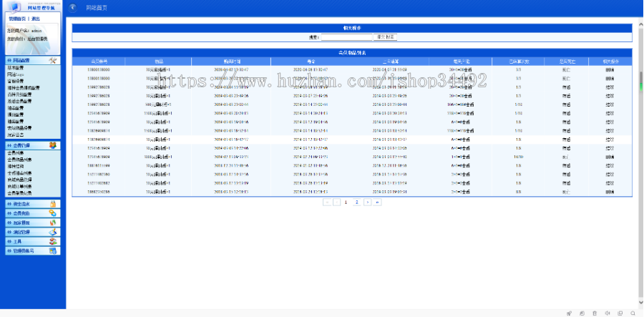Click the 会员账号 column header
The image size is (644, 317).
[99, 62]
